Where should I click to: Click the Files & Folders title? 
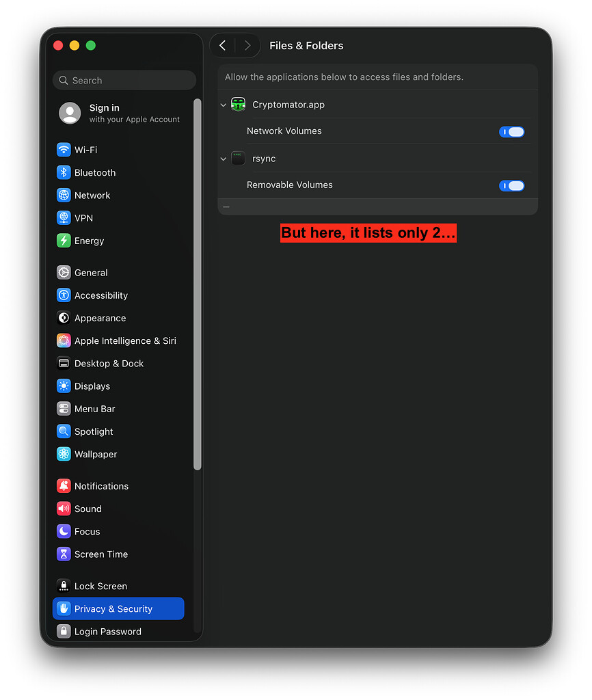[x=306, y=46]
